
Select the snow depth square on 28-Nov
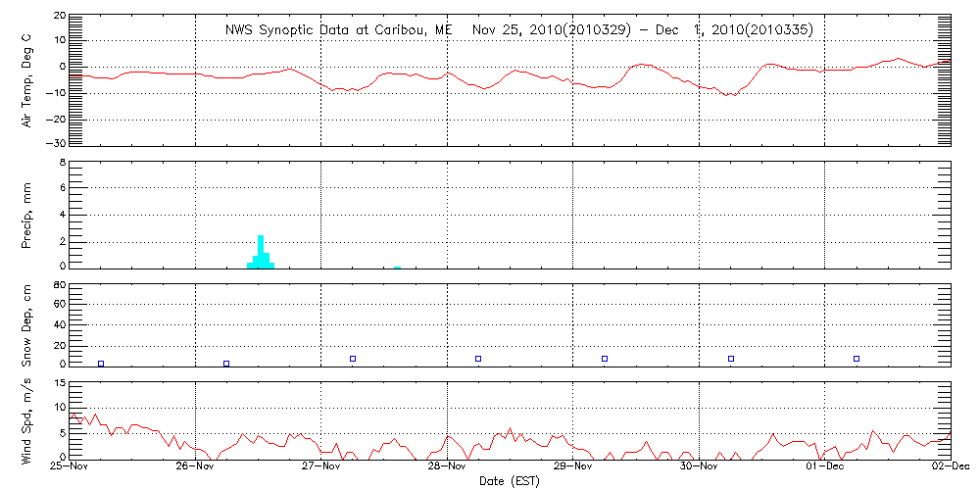click(x=478, y=359)
